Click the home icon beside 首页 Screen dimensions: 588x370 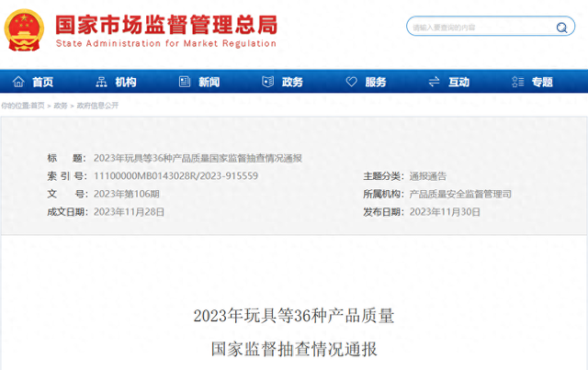pos(18,82)
